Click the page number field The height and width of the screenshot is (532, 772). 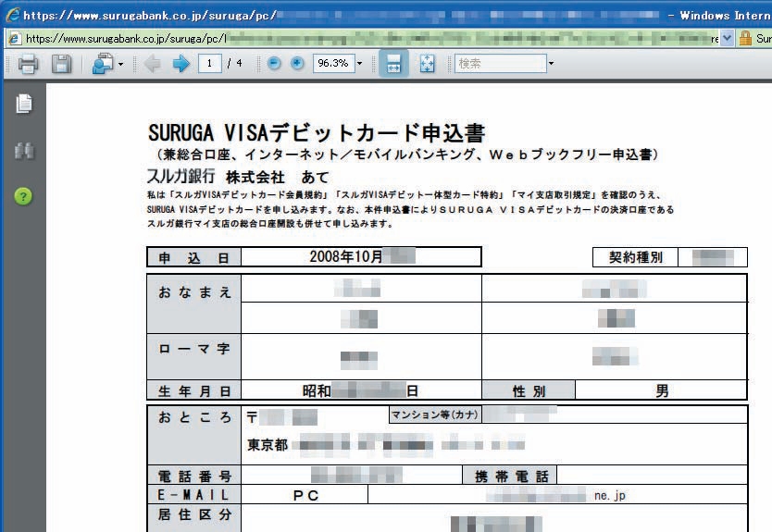coord(210,64)
